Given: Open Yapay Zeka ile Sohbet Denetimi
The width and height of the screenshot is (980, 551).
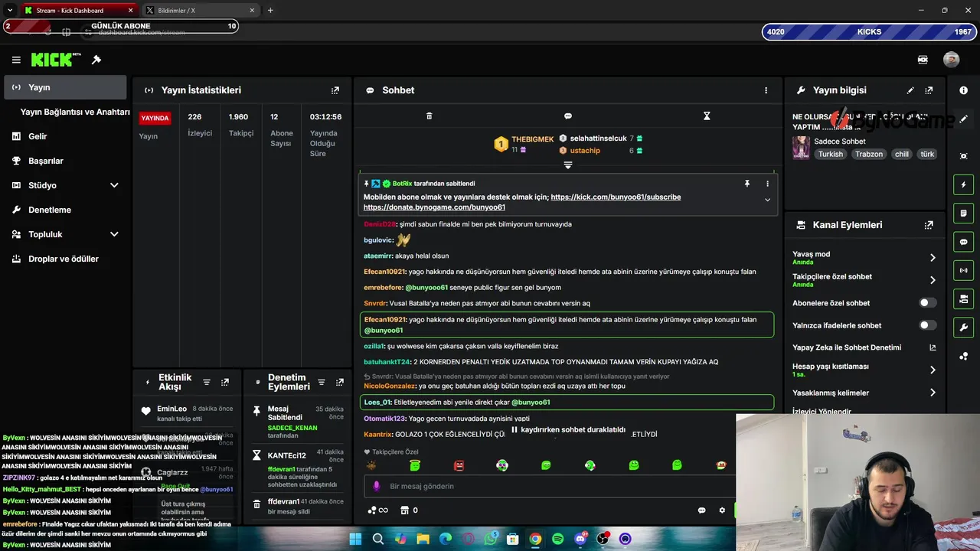Looking at the screenshot, I should pyautogui.click(x=864, y=347).
